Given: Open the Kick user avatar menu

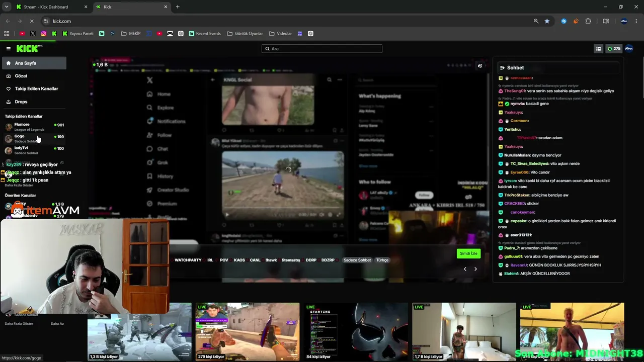Looking at the screenshot, I should tap(629, 49).
